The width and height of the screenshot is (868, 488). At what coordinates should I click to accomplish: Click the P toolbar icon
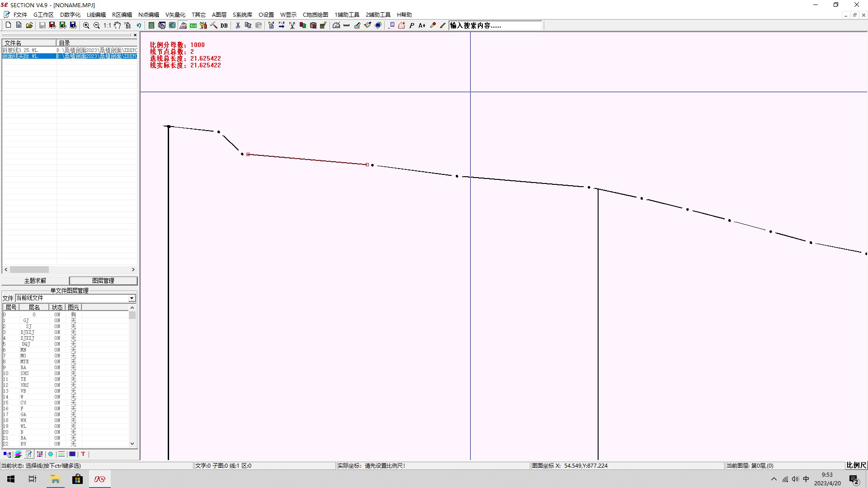[412, 25]
